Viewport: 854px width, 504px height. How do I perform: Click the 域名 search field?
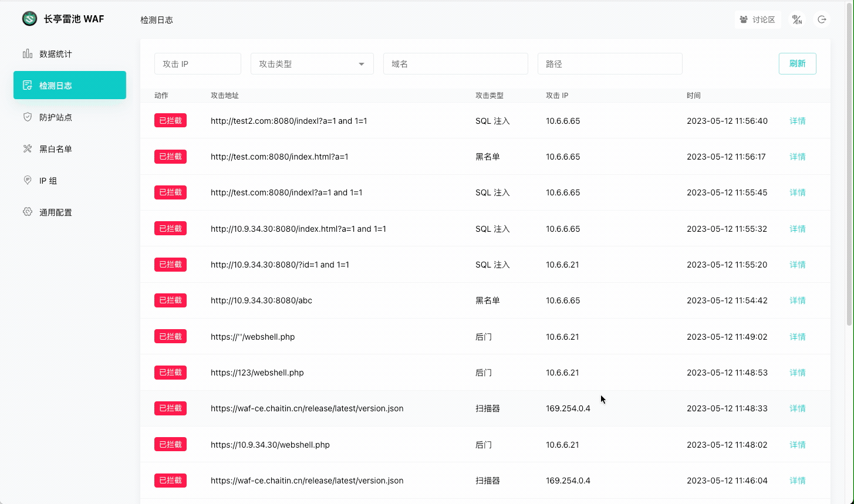point(455,63)
